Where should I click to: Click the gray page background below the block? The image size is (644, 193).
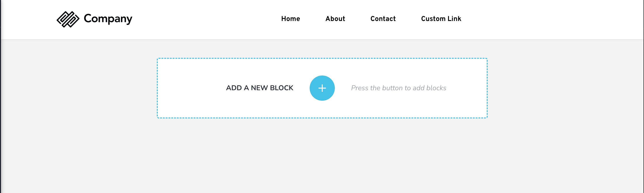[322, 155]
